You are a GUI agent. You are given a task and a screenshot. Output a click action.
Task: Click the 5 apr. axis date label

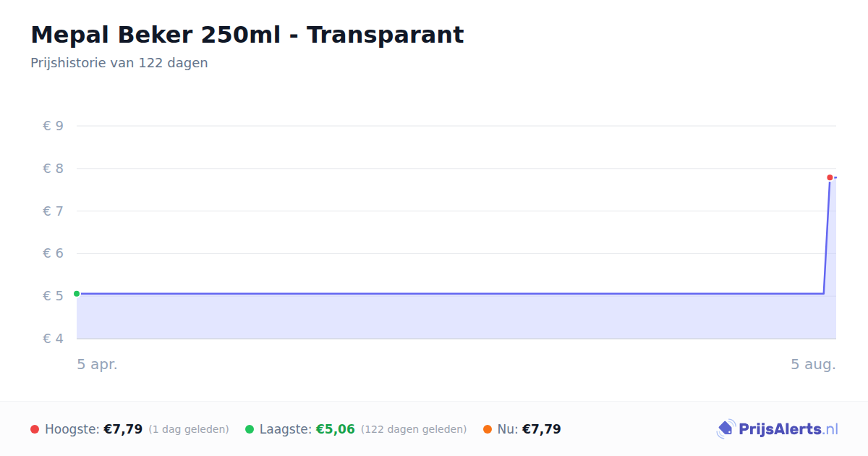[98, 364]
